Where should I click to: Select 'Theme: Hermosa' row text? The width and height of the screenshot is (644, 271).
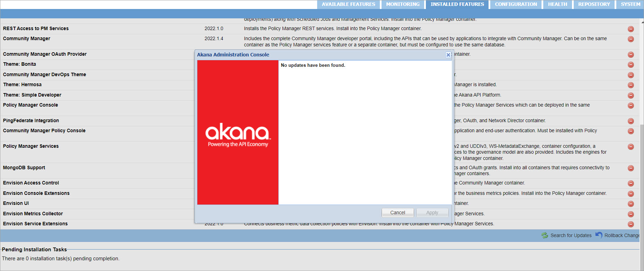(22, 84)
